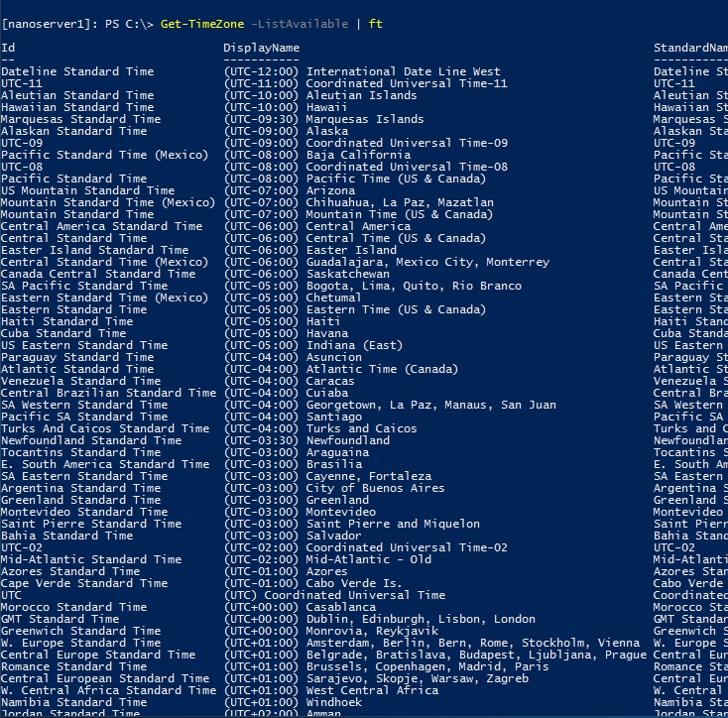Click 'Araguaina' display name
Screen dimensions: 728x718
coord(337,452)
